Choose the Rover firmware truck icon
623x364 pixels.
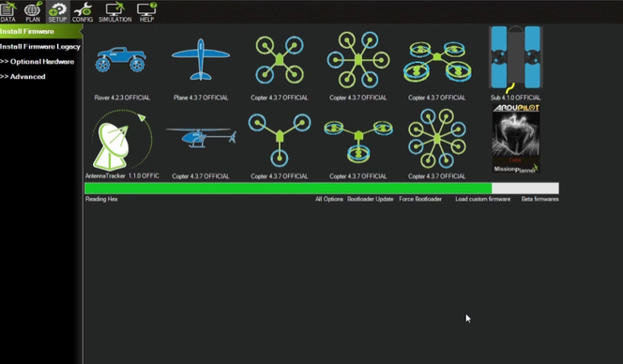point(121,60)
